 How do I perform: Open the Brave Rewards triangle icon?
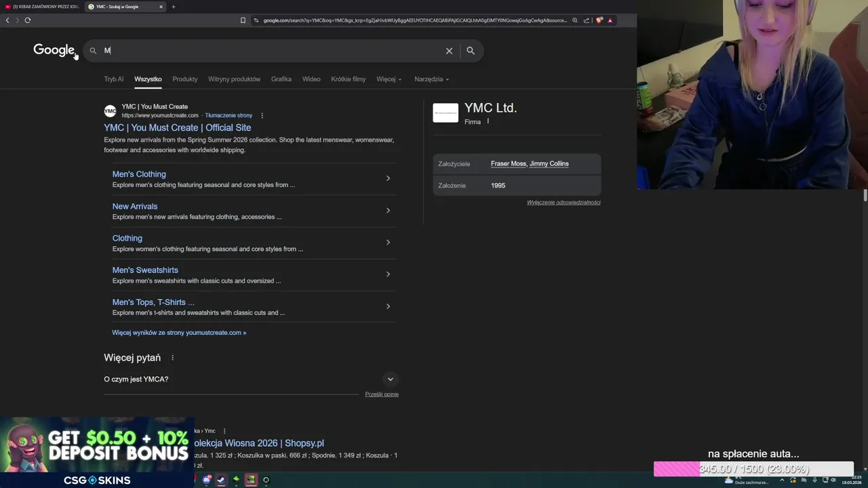pyautogui.click(x=610, y=20)
